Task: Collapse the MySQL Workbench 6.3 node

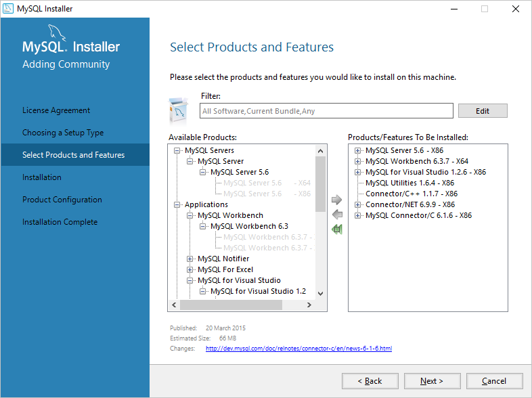Action: pyautogui.click(x=202, y=226)
